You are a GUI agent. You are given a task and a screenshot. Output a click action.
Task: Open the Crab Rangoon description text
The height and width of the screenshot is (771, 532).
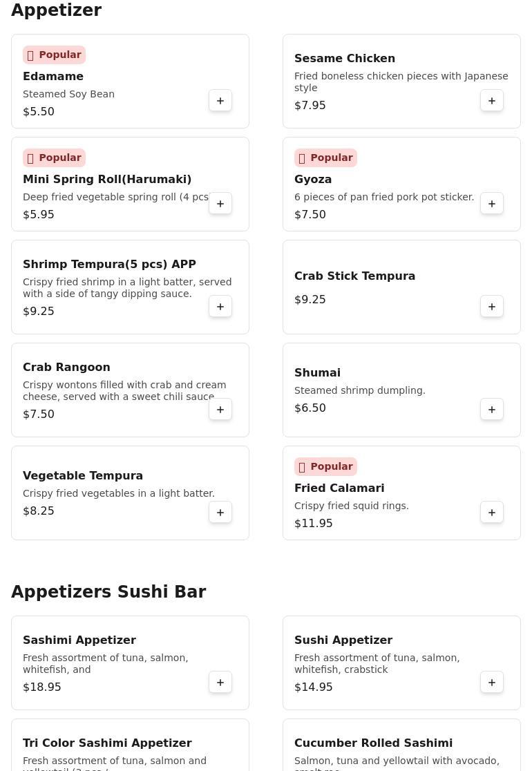click(x=124, y=391)
